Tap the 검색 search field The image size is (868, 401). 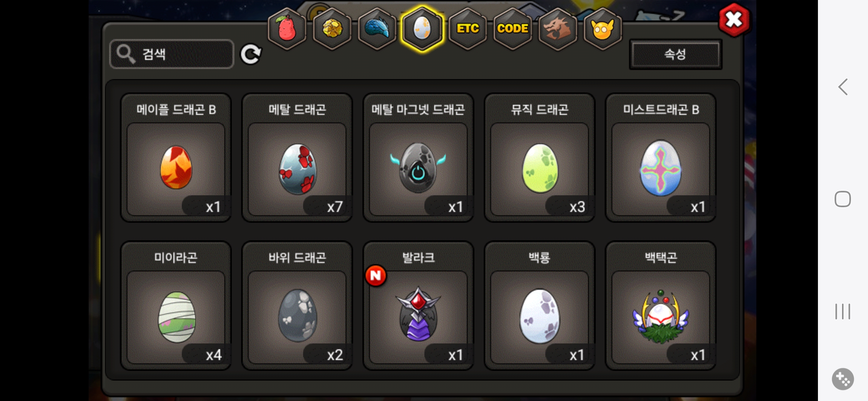point(172,54)
